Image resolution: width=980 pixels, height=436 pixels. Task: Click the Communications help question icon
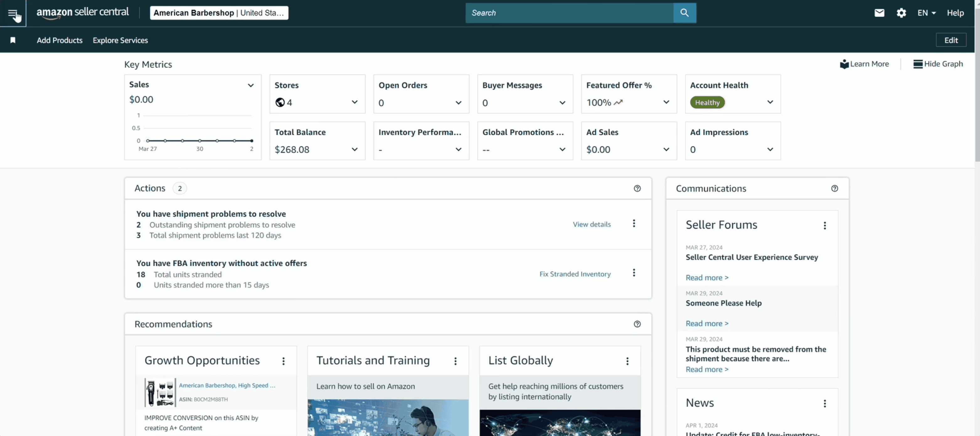(x=834, y=188)
